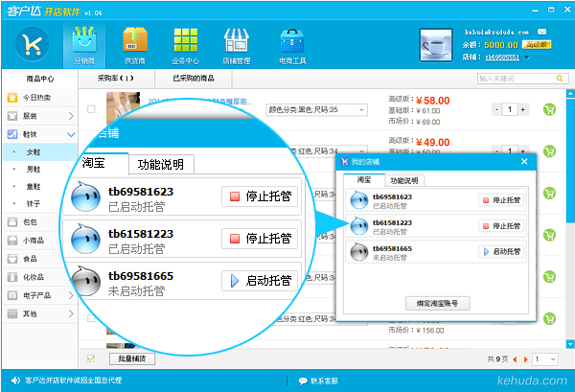This screenshot has height=392, width=575.
Task: Open the shop link tb69585551
Action: (x=502, y=58)
